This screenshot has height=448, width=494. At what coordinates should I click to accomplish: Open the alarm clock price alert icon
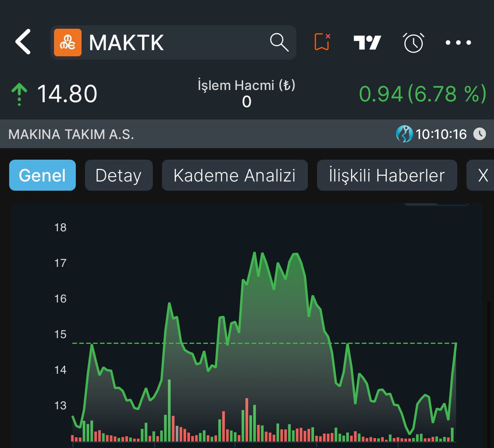coord(414,42)
